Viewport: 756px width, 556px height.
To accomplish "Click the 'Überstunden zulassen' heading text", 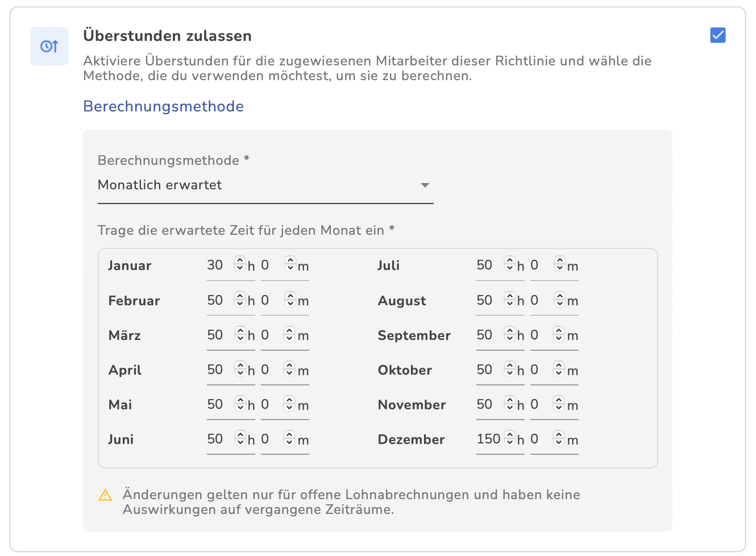I will [167, 36].
